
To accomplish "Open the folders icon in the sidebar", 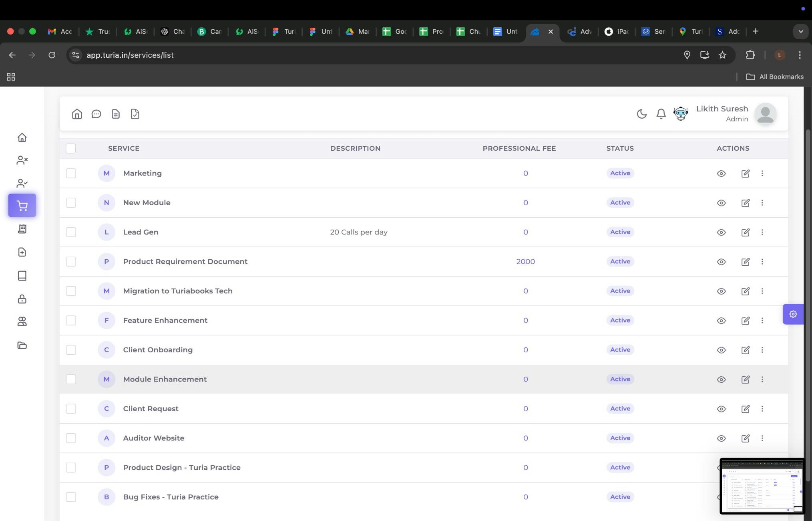I will point(22,345).
